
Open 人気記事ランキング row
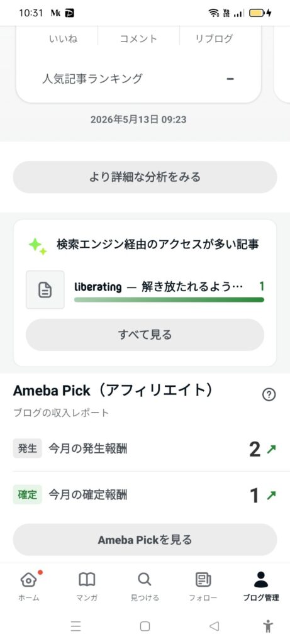coord(138,78)
